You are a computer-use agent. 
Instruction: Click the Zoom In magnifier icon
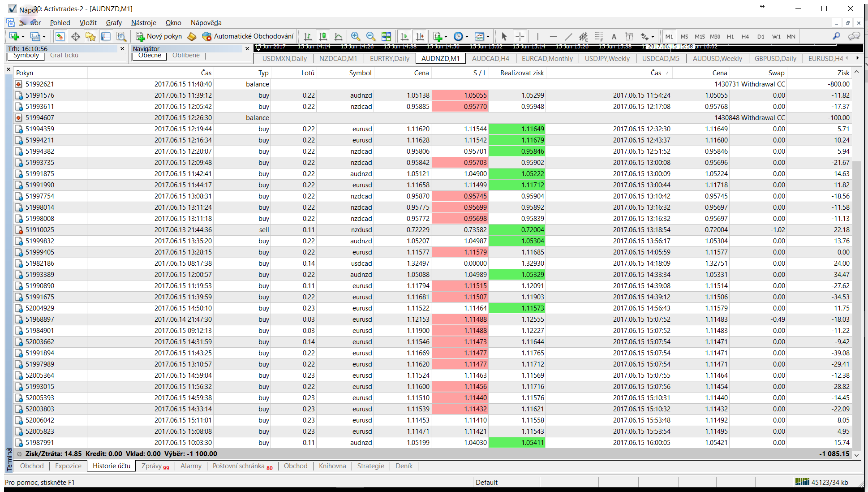pyautogui.click(x=356, y=37)
